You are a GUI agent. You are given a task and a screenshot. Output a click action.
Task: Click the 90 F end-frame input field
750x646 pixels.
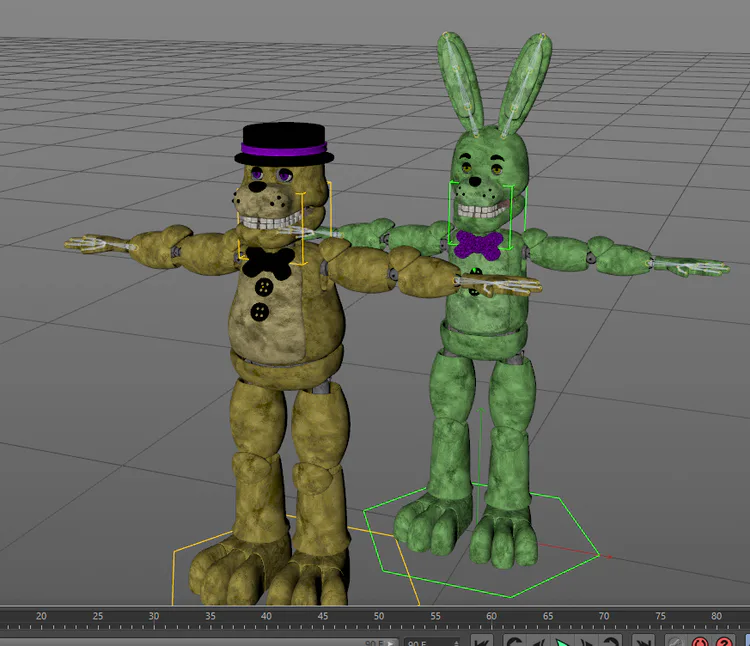432,642
